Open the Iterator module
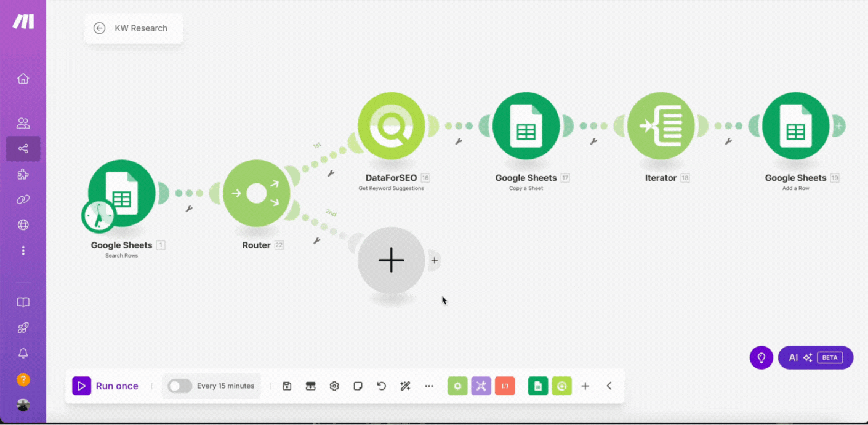This screenshot has height=425, width=868. point(661,126)
